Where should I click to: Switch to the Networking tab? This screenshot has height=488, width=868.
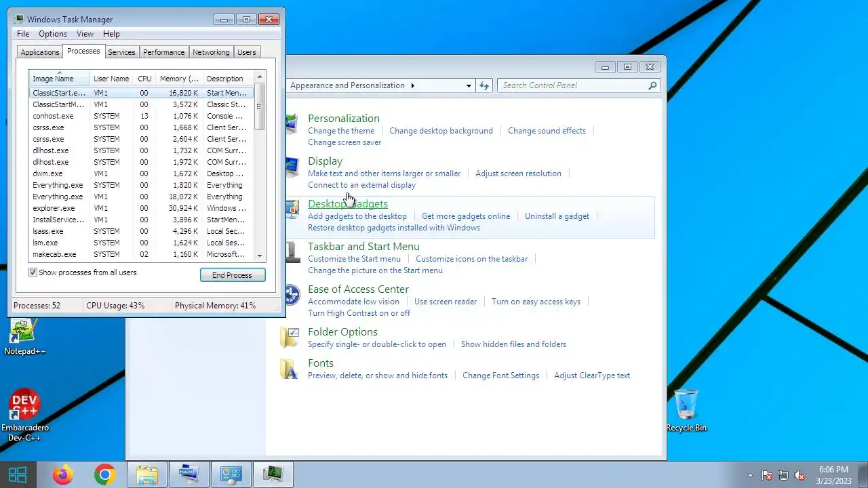(211, 52)
